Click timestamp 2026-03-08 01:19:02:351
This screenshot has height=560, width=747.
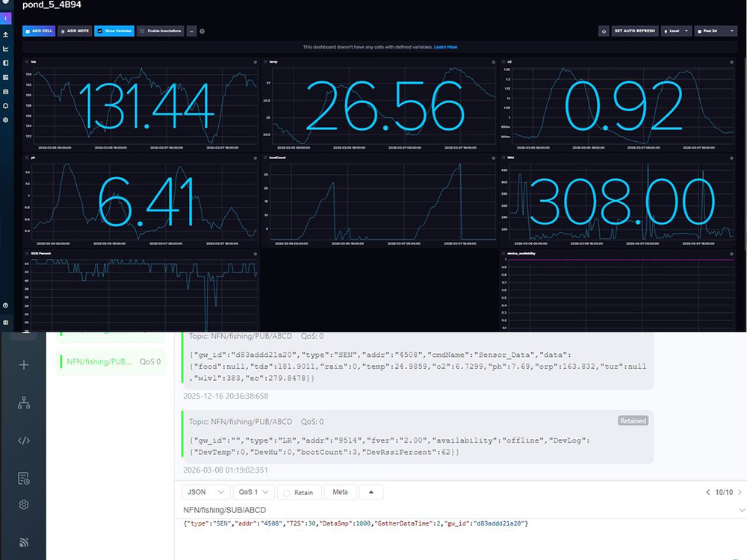click(x=226, y=470)
